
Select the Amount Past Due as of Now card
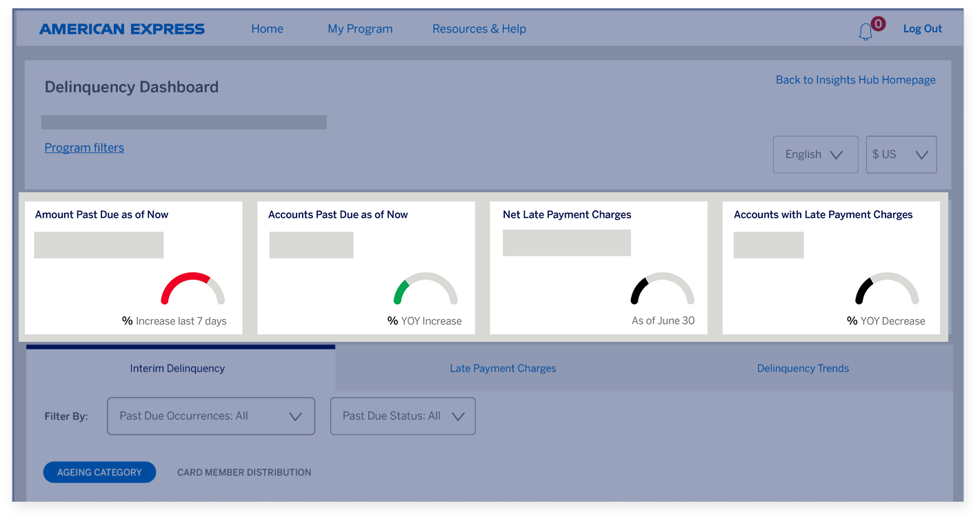pos(133,268)
